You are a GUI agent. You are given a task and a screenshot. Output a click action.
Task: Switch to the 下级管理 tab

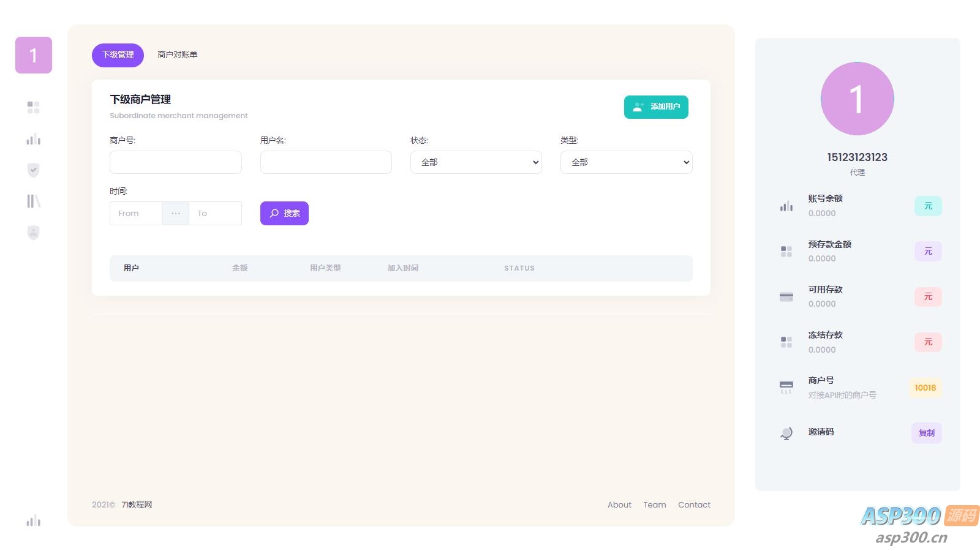tap(118, 55)
